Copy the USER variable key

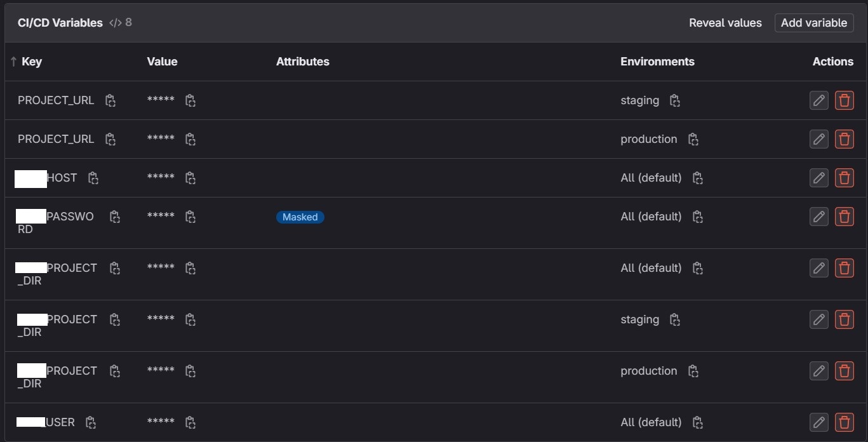coord(91,422)
